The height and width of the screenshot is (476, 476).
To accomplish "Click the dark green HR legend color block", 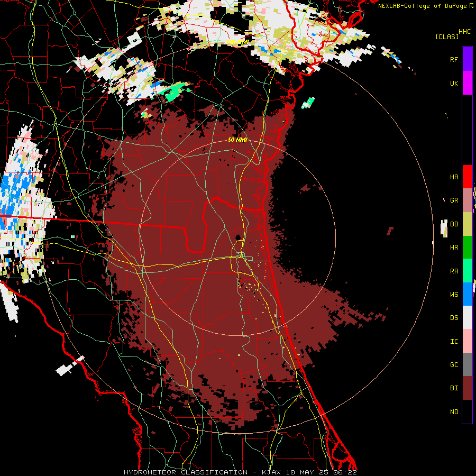I will coord(467,248).
